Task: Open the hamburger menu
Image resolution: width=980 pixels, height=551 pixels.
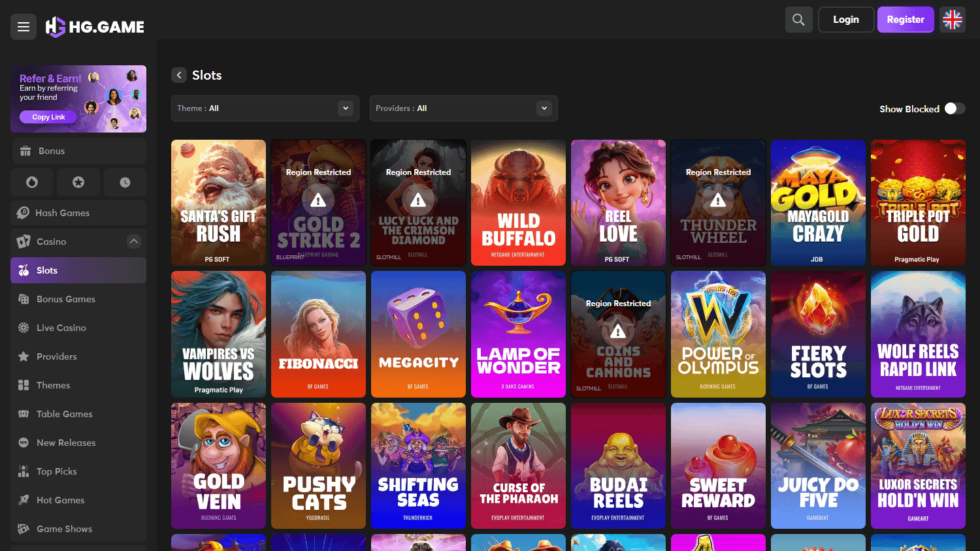Action: [24, 27]
